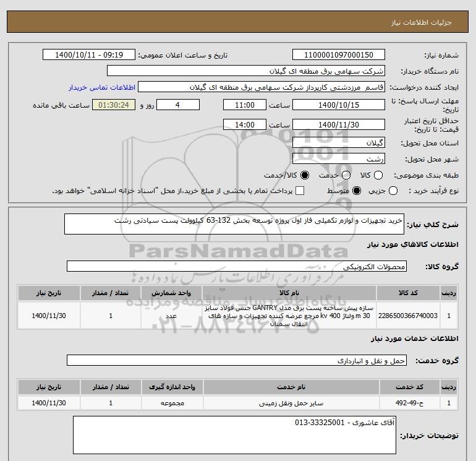
Task: Click the نام کالا column header
Action: coord(289,293)
